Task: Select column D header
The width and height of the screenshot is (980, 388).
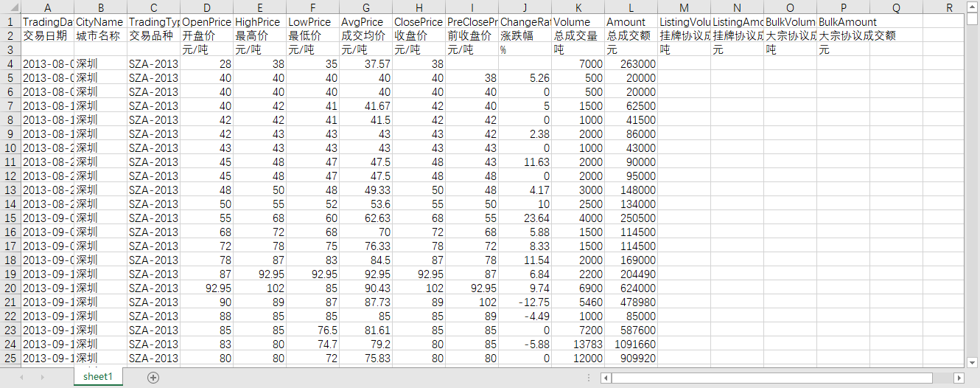Action: [x=206, y=7]
